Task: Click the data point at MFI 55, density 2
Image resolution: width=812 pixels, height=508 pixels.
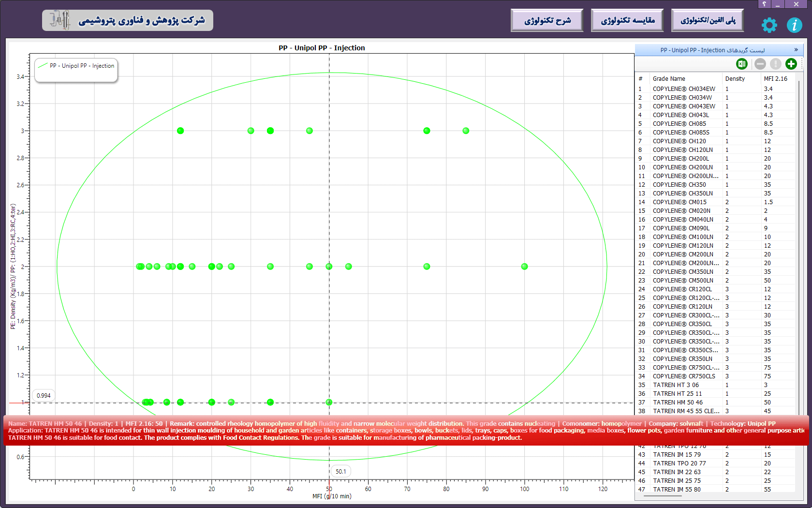Action: coord(349,267)
